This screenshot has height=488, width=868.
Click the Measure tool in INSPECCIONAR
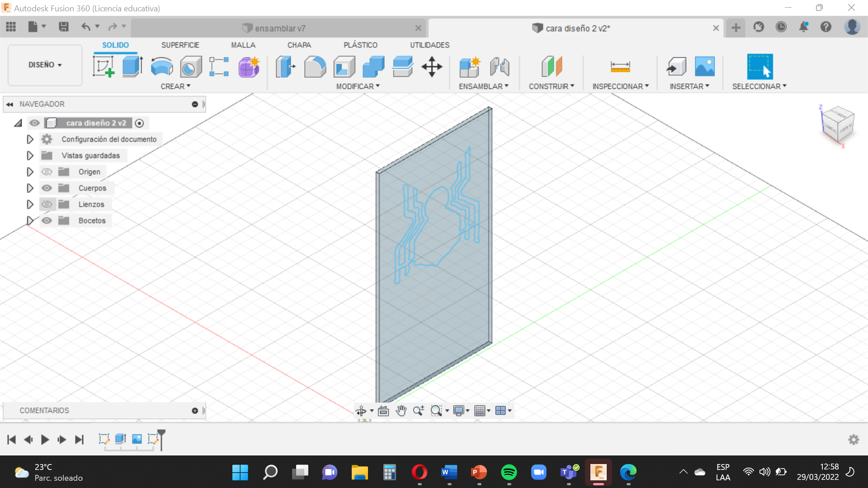point(620,66)
